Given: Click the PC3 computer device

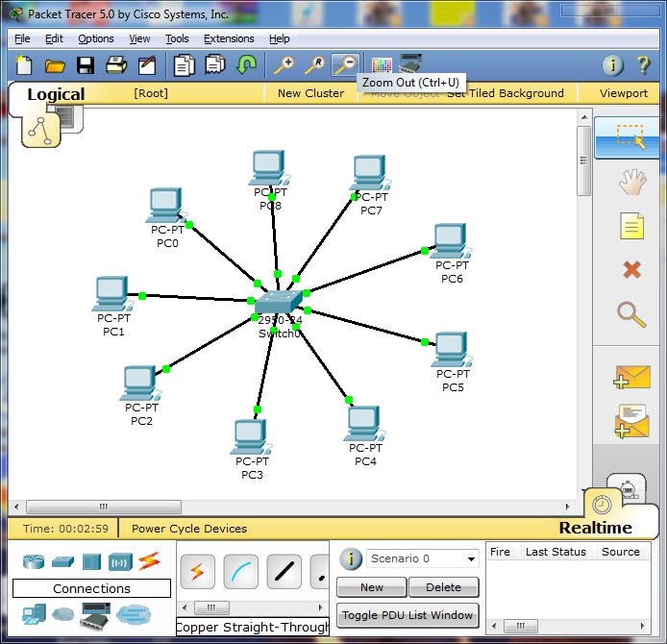Looking at the screenshot, I should [x=251, y=437].
